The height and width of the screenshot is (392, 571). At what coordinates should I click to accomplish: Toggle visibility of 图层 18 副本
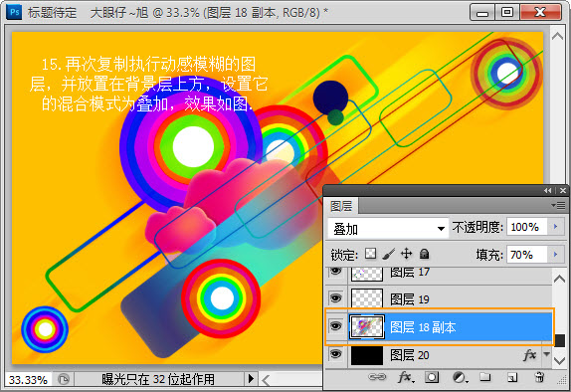335,325
